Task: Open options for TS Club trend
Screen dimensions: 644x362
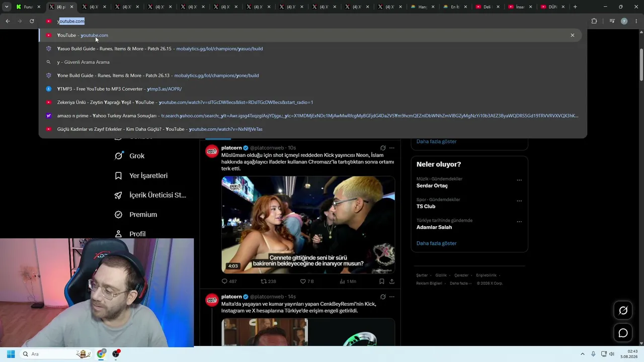Action: click(519, 201)
